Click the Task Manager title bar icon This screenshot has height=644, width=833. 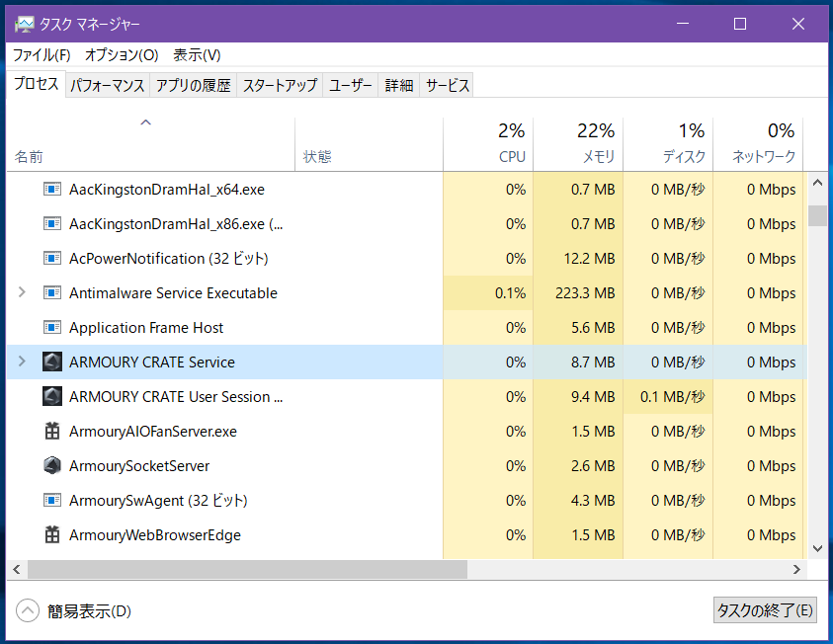click(x=24, y=25)
